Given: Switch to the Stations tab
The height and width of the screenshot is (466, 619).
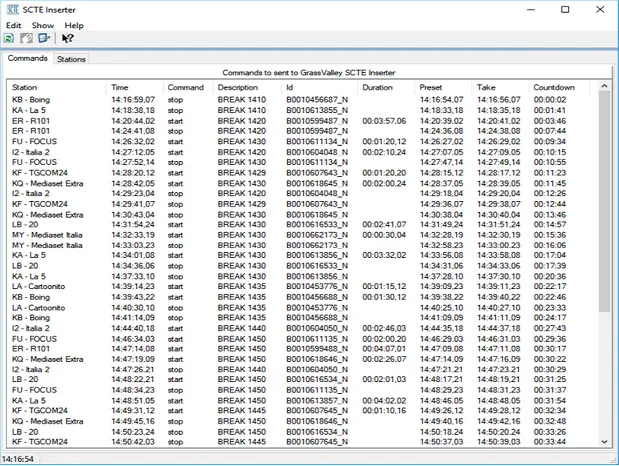Looking at the screenshot, I should [x=71, y=59].
